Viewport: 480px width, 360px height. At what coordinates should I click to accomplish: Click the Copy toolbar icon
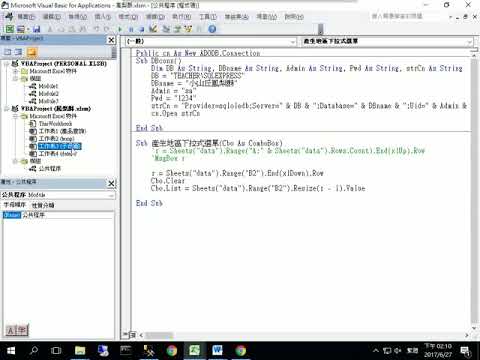coord(61,29)
